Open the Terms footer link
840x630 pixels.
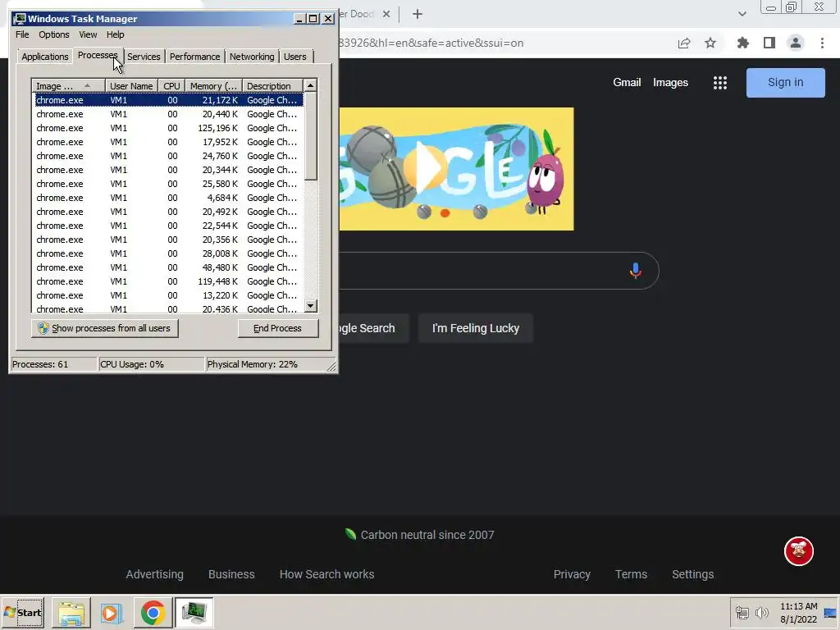631,574
